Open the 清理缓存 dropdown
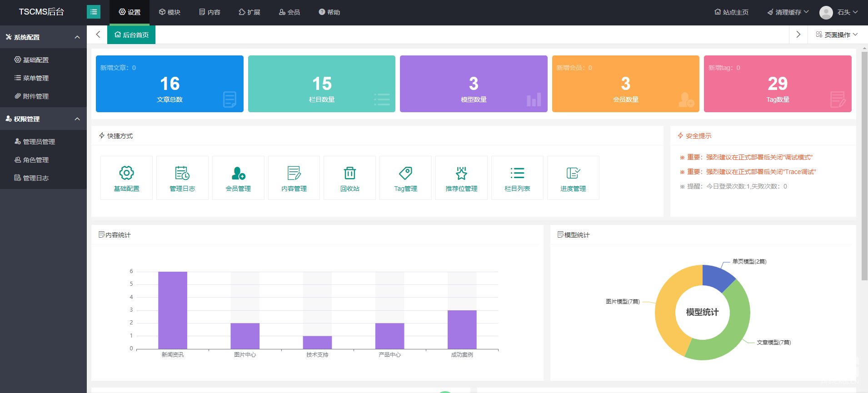Screen dimensions: 868x393 pos(788,12)
